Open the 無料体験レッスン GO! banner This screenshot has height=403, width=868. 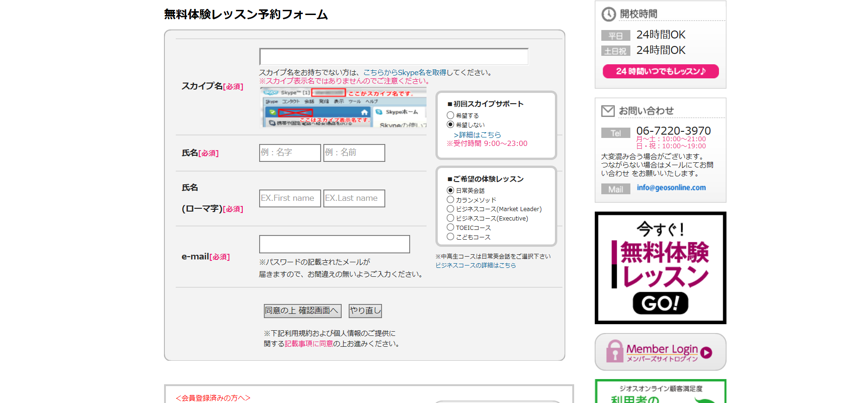(660, 268)
